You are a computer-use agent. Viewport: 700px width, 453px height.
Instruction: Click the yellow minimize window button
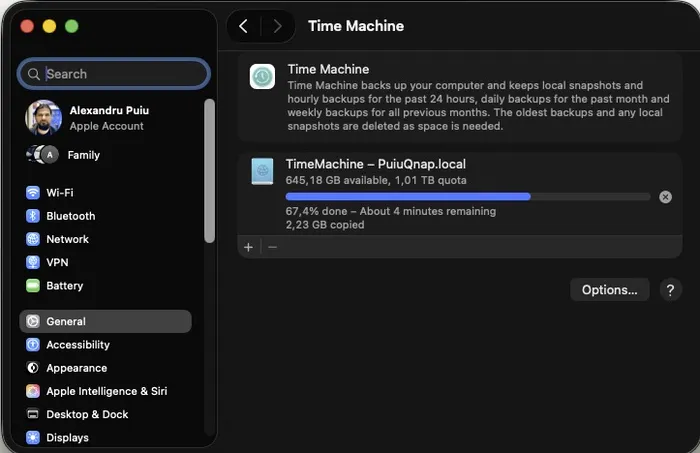[49, 26]
